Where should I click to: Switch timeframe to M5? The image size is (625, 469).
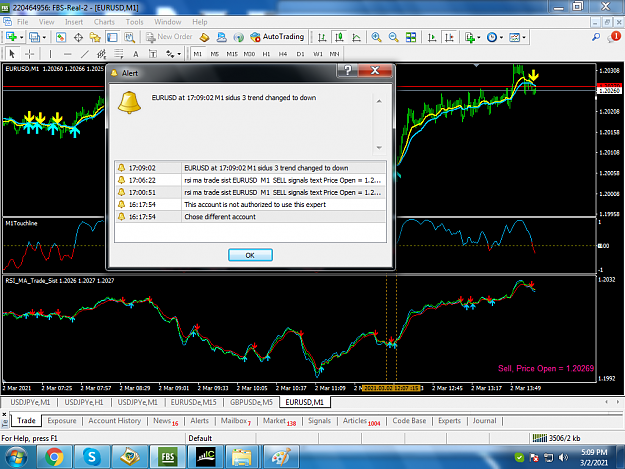tap(214, 54)
